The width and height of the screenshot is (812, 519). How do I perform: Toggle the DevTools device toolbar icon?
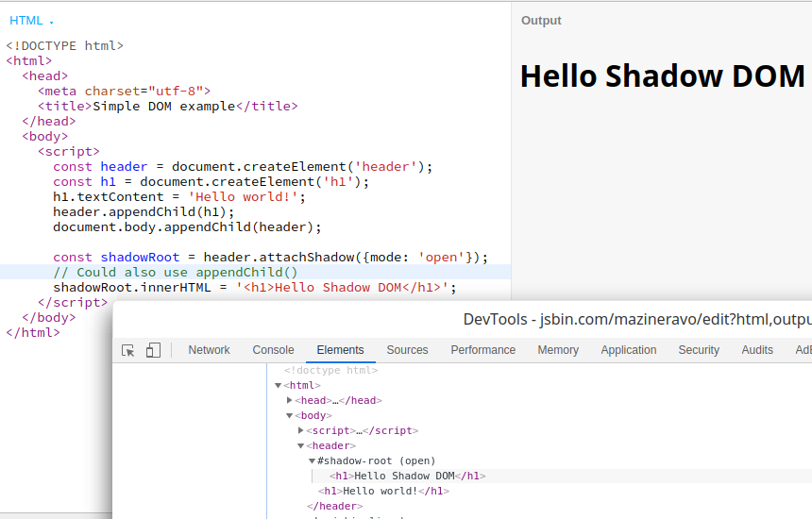[153, 350]
